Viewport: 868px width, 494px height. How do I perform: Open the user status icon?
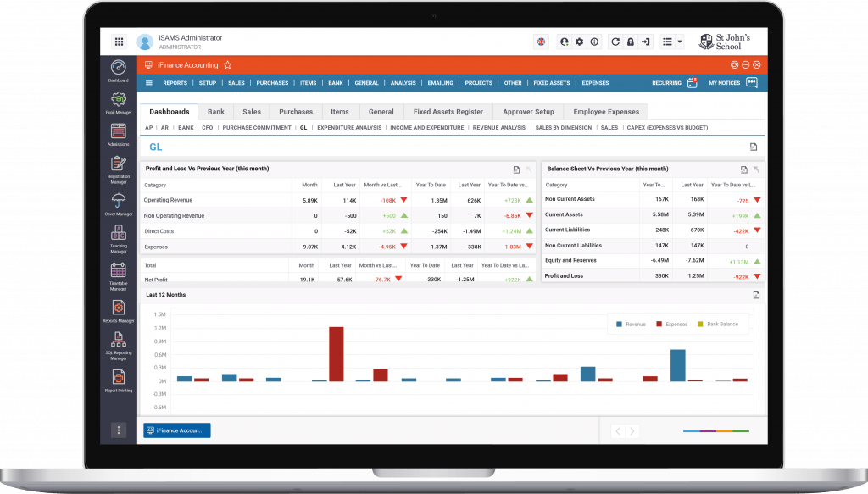point(564,42)
